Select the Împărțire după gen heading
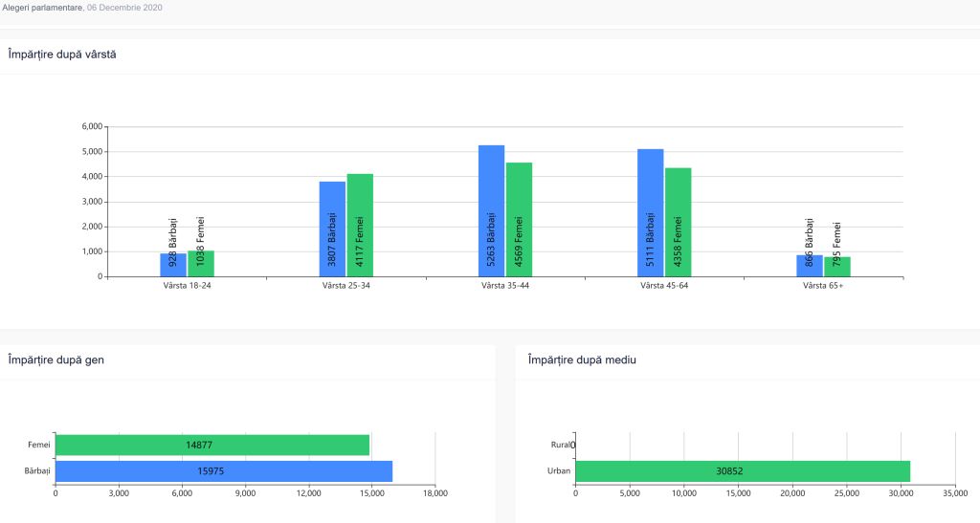 point(56,360)
